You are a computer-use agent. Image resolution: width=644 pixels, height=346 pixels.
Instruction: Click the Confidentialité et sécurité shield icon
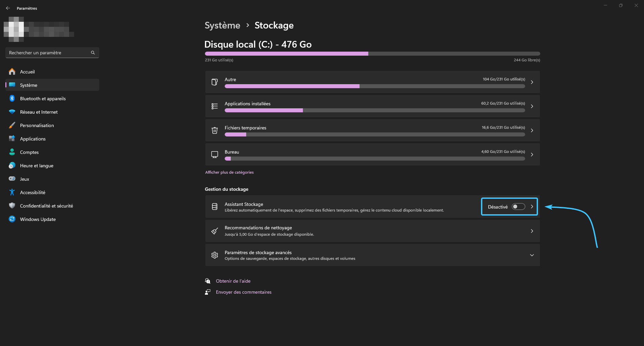tap(12, 206)
